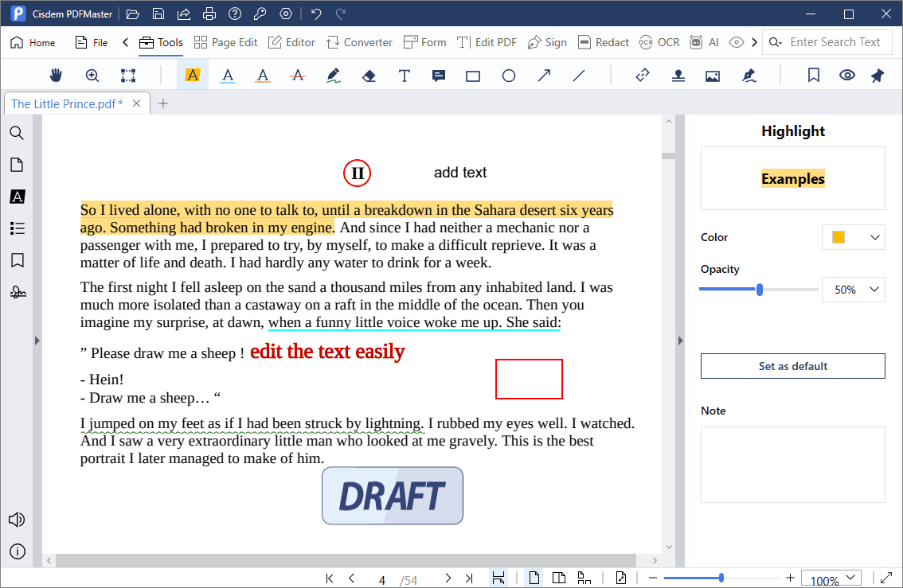Screen dimensions: 903x588
Task: Open the File menu
Action: (92, 43)
